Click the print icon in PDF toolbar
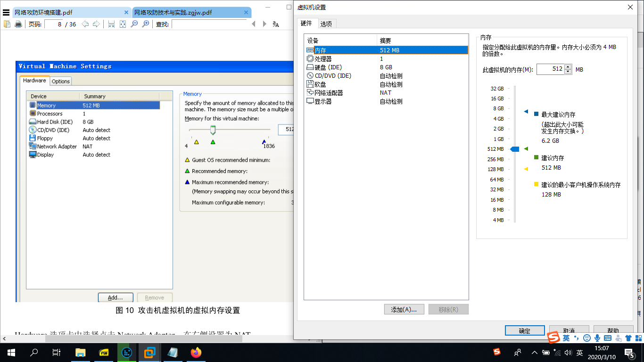The height and width of the screenshot is (362, 644). pos(18,24)
